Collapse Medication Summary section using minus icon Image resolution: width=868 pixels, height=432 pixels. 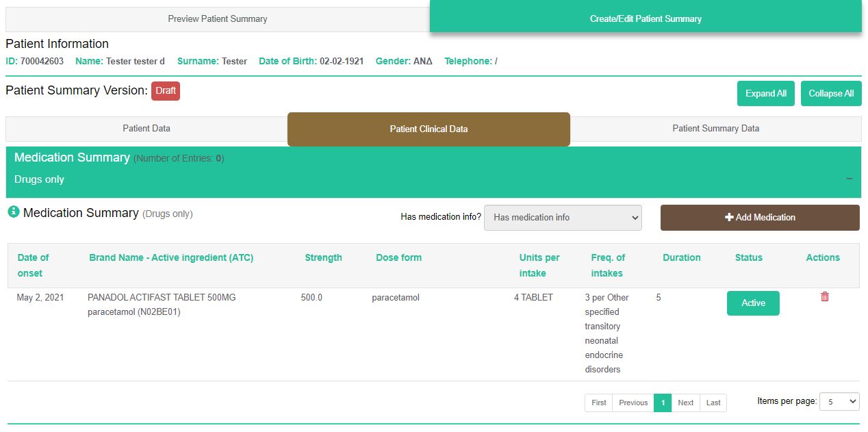tap(849, 179)
